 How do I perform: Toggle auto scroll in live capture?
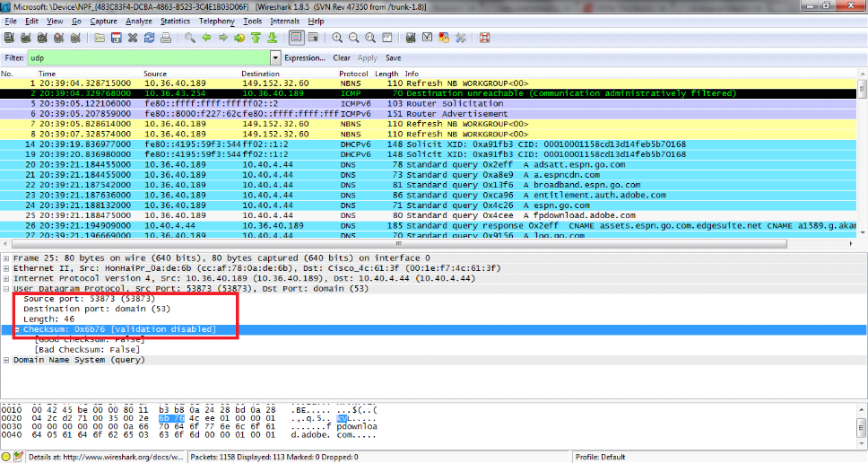[x=313, y=38]
